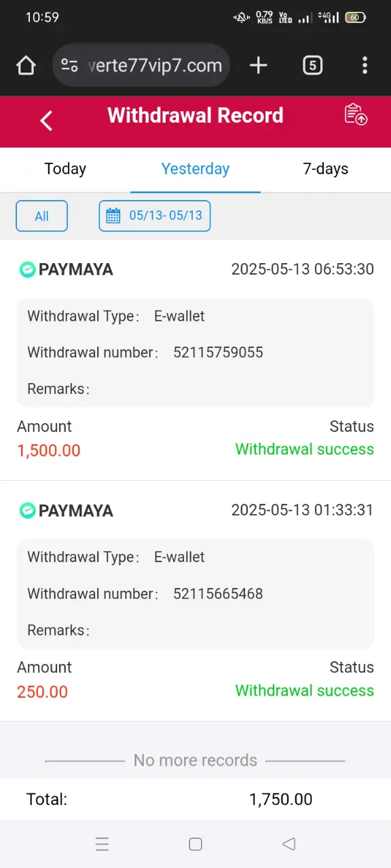Screen dimensions: 391x868
Task: Tap the Android recent apps menu button
Action: pyautogui.click(x=103, y=844)
